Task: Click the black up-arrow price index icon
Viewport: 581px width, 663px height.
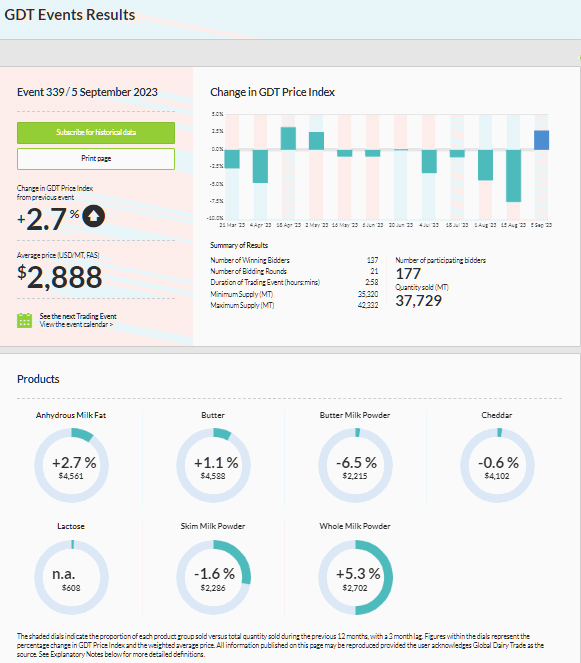Action: click(x=93, y=216)
